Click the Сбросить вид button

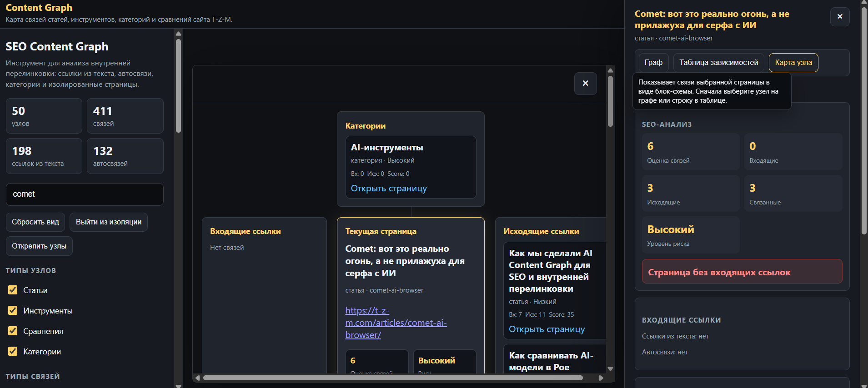[x=35, y=222]
